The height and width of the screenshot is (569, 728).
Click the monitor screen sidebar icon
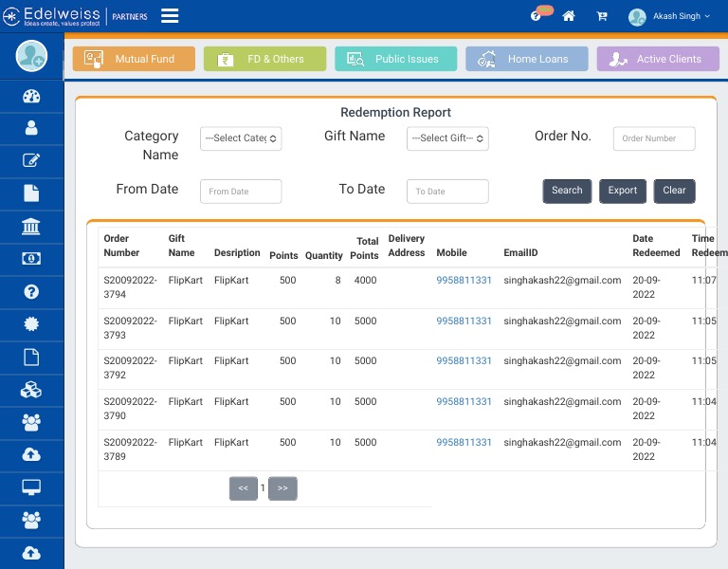coord(31,486)
